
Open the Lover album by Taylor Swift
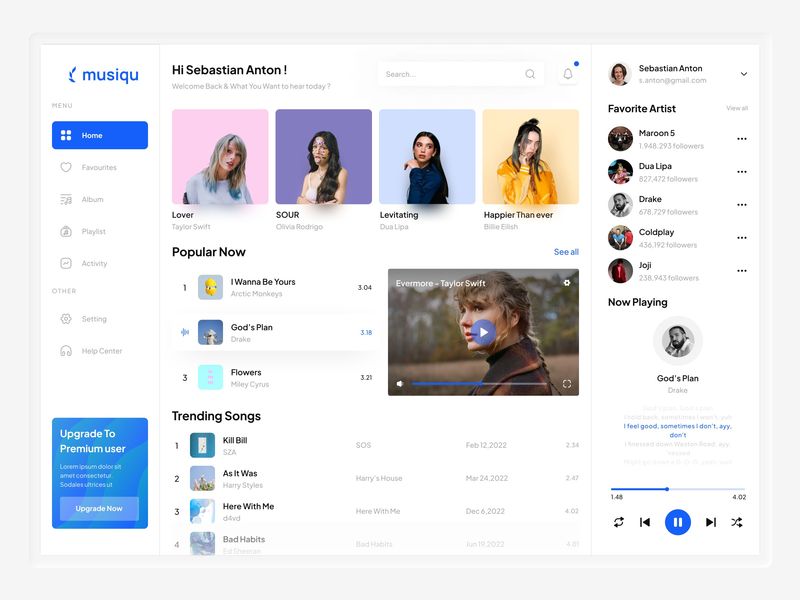pos(219,160)
